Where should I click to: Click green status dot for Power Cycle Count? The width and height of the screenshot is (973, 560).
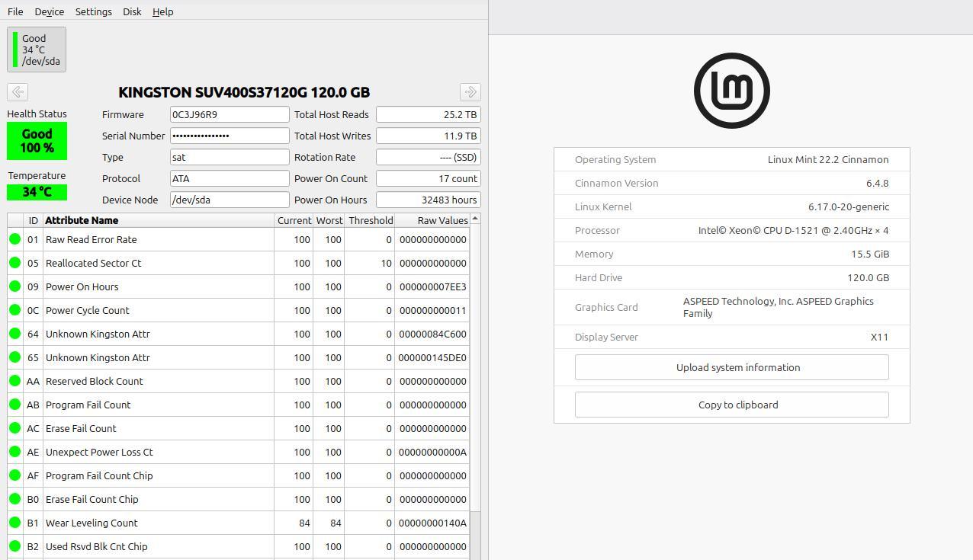(x=14, y=310)
